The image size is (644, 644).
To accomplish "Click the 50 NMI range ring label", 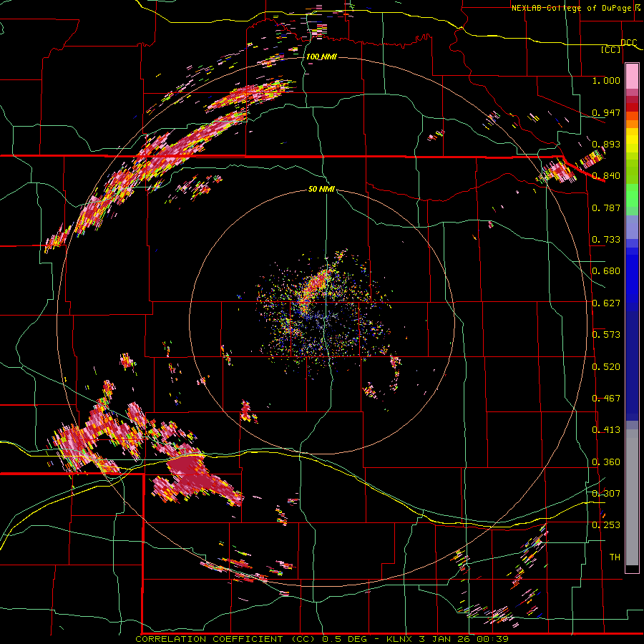I will pyautogui.click(x=321, y=189).
